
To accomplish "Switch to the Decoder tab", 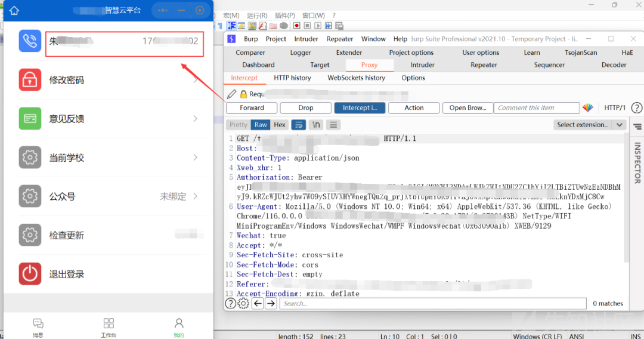I will point(614,65).
